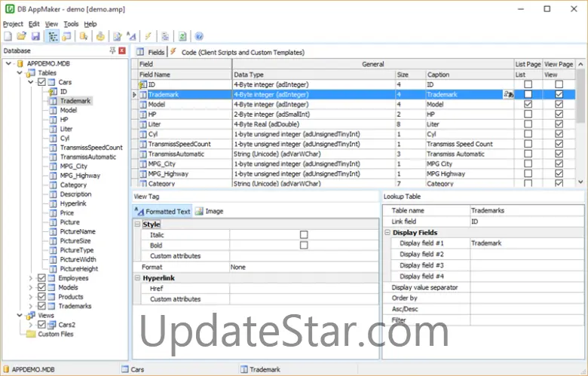Open help via blue question mark icon
The height and width of the screenshot is (376, 588).
tap(199, 36)
